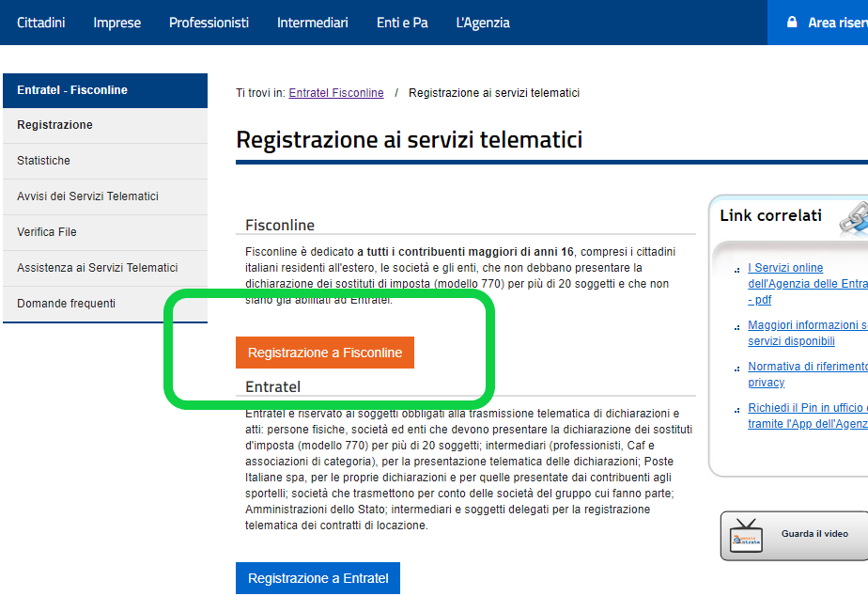This screenshot has width=868, height=612.
Task: Open Avvisi dei Servizi Telematici
Action: (x=105, y=196)
